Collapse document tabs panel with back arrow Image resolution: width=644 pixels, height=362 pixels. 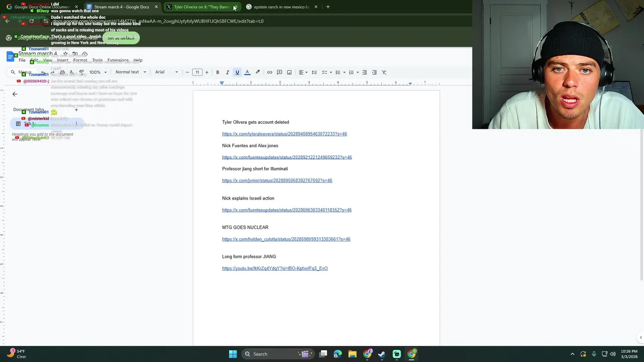coord(15,94)
